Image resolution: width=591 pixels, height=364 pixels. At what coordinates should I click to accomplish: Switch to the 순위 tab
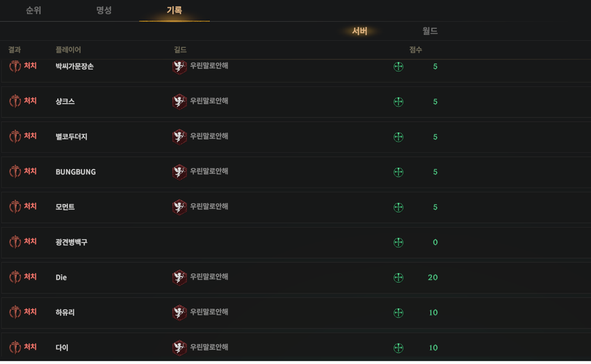(x=33, y=10)
